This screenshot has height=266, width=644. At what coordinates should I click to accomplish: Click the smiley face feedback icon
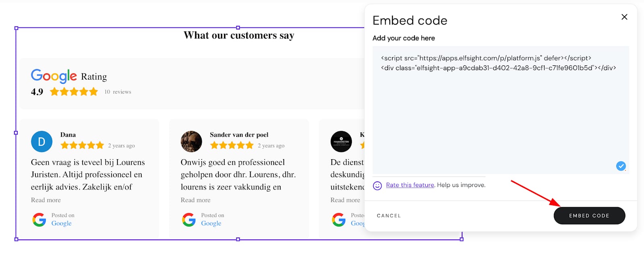(x=377, y=185)
